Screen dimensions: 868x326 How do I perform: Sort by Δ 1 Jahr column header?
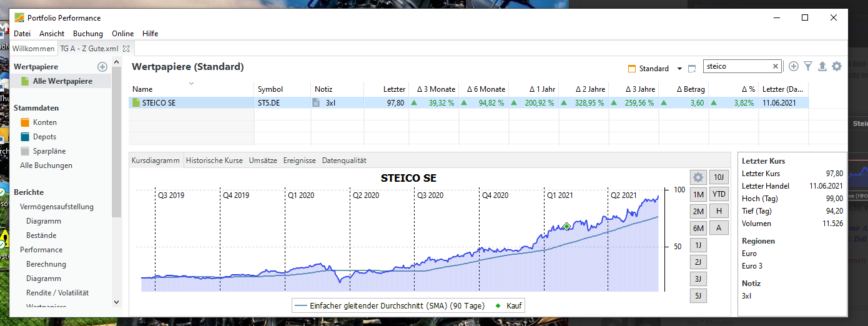coord(534,89)
